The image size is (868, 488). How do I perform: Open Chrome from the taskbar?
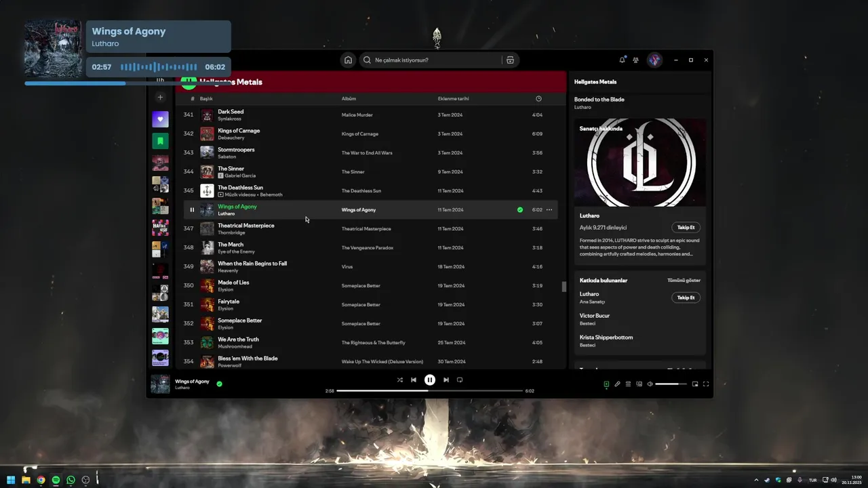point(41,480)
